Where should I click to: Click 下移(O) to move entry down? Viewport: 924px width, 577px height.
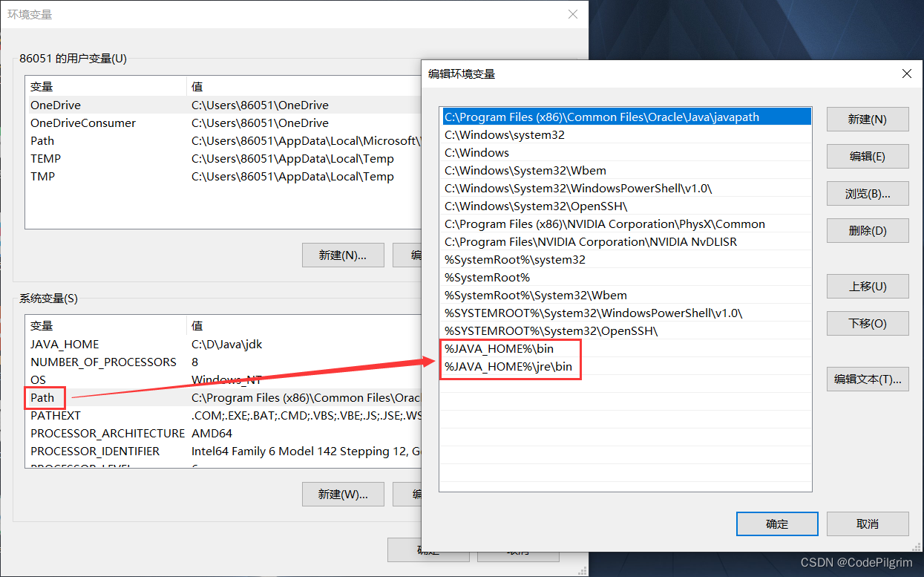867,323
